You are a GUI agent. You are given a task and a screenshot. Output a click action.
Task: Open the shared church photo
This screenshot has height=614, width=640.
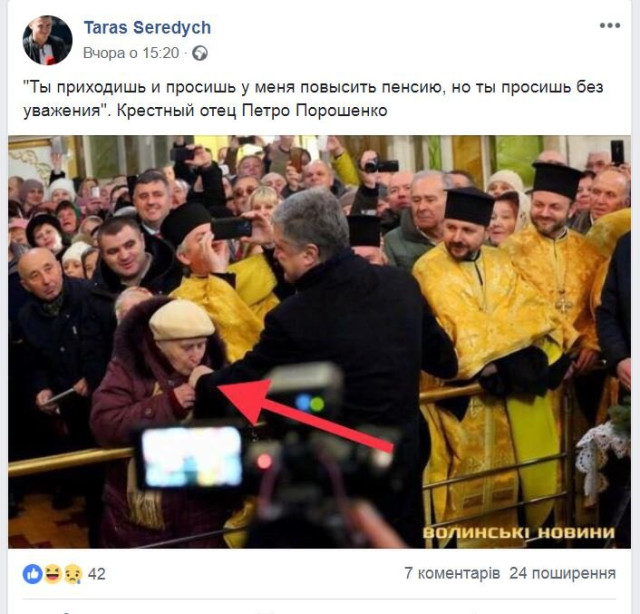click(319, 342)
